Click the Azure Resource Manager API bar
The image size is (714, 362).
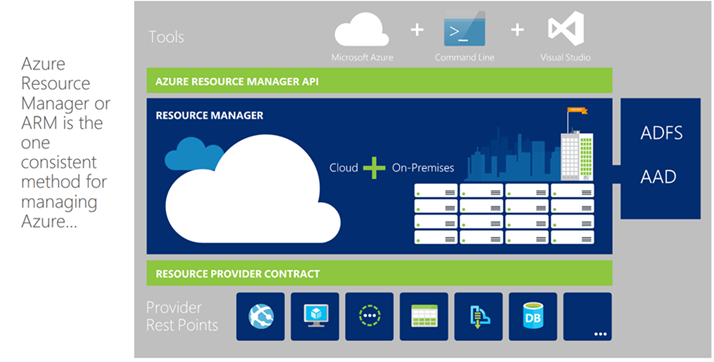[379, 81]
